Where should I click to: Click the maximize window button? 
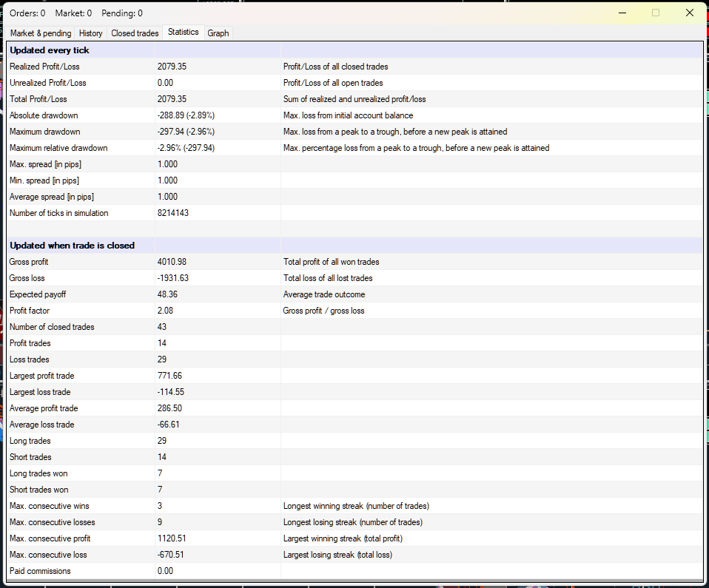point(656,13)
